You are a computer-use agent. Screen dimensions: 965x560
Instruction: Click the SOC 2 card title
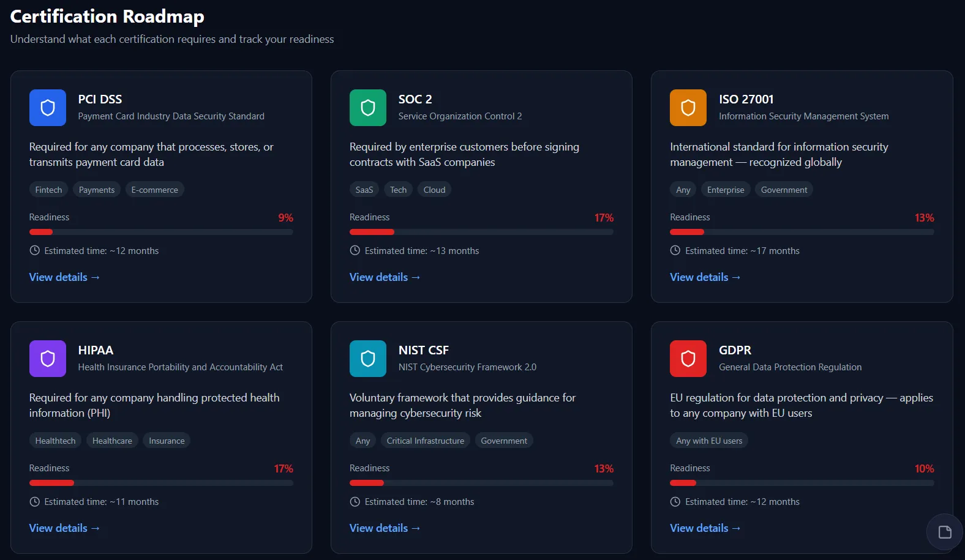click(415, 99)
